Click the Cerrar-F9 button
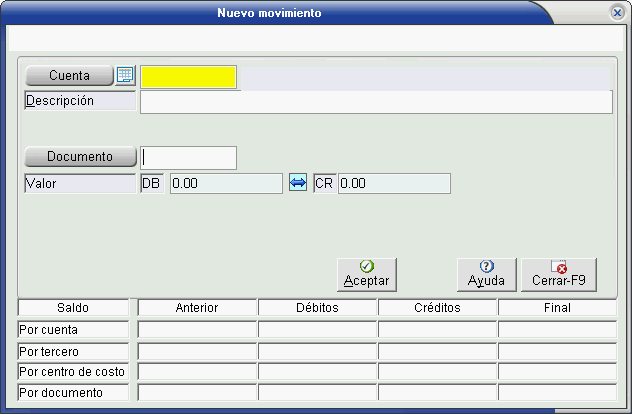The height and width of the screenshot is (414, 632). click(558, 273)
